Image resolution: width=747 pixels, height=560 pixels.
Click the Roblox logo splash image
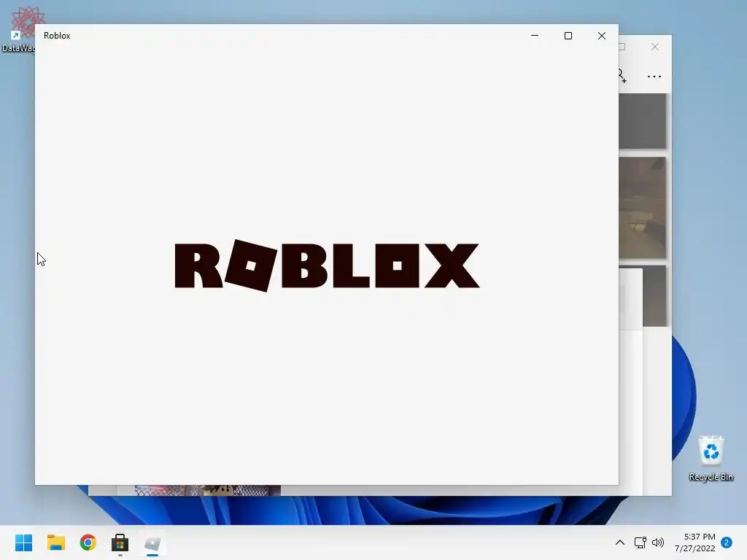327,265
